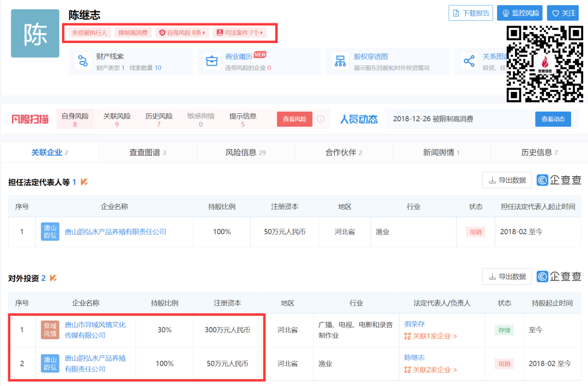This screenshot has width=588, height=386.
Task: Open the 商业履历 briefcase icon
Action: tap(212, 61)
